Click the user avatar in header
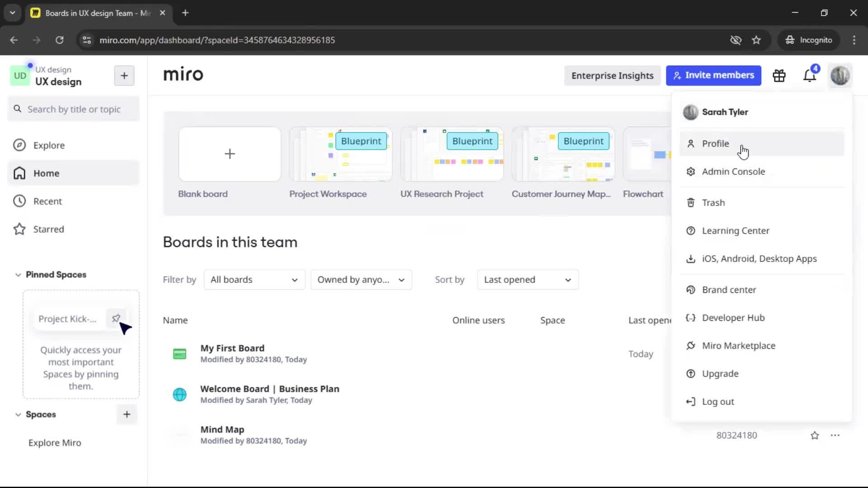Viewport: 868px width, 488px height. point(840,75)
